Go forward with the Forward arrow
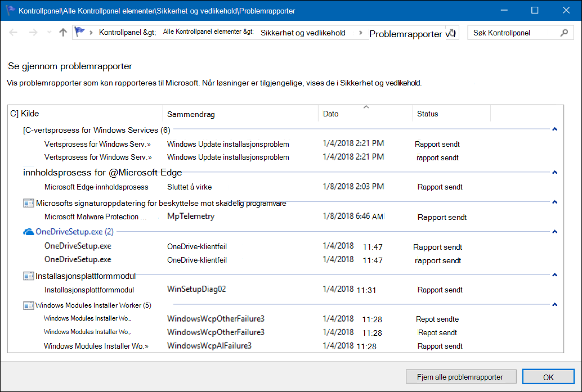582x392 pixels. [33, 33]
